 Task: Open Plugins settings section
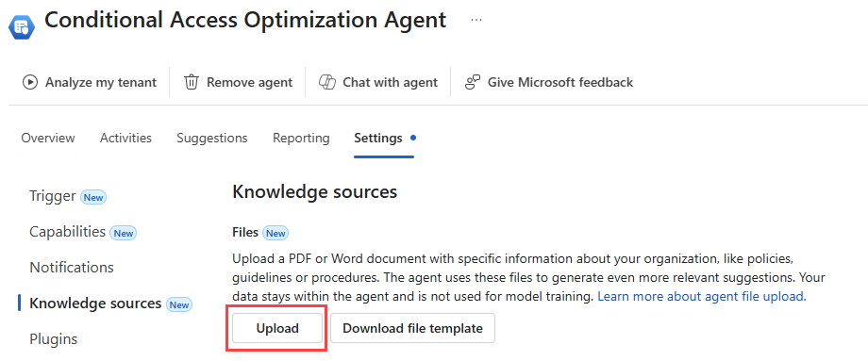coord(53,339)
